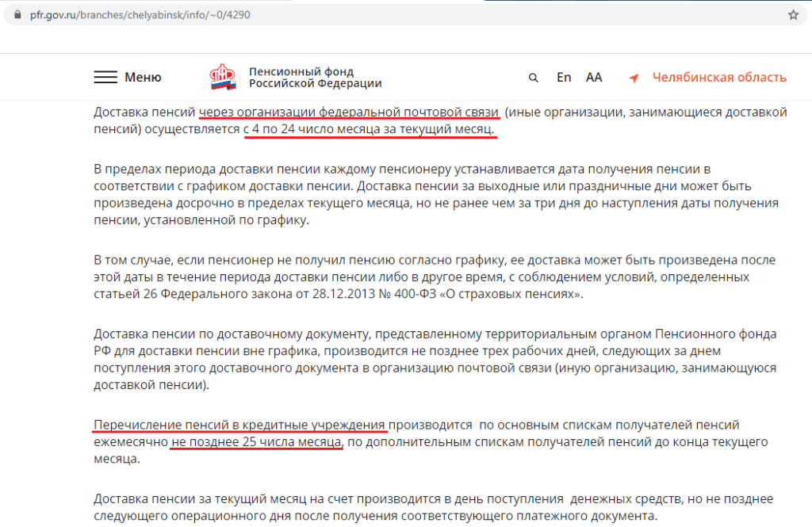The width and height of the screenshot is (812, 527).
Task: Click paragraph starting 'Доставка пенсии за текущий месяц'
Action: [x=434, y=507]
